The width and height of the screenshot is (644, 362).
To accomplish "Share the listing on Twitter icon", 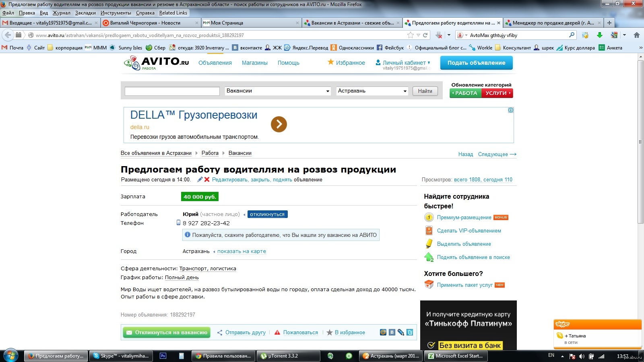I will click(410, 332).
